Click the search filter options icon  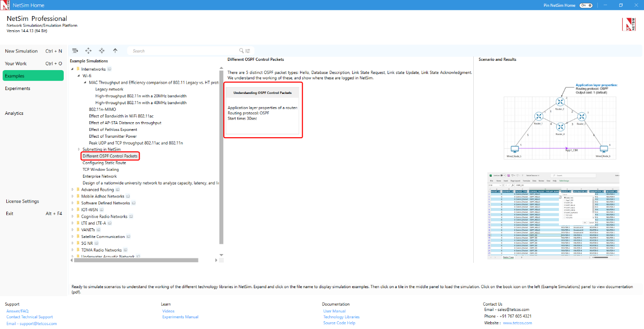pos(248,51)
